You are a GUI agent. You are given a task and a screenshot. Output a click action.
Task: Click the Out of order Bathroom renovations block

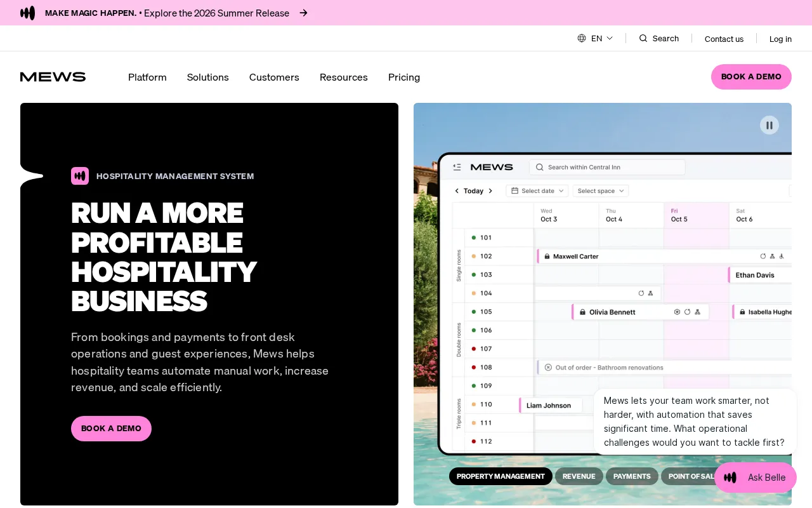click(664, 368)
